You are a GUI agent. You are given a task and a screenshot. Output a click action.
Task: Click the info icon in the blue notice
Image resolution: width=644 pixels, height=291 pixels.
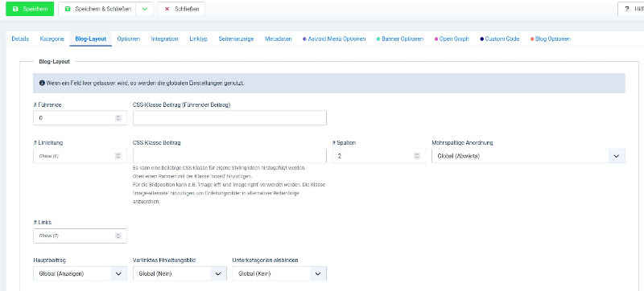[42, 83]
